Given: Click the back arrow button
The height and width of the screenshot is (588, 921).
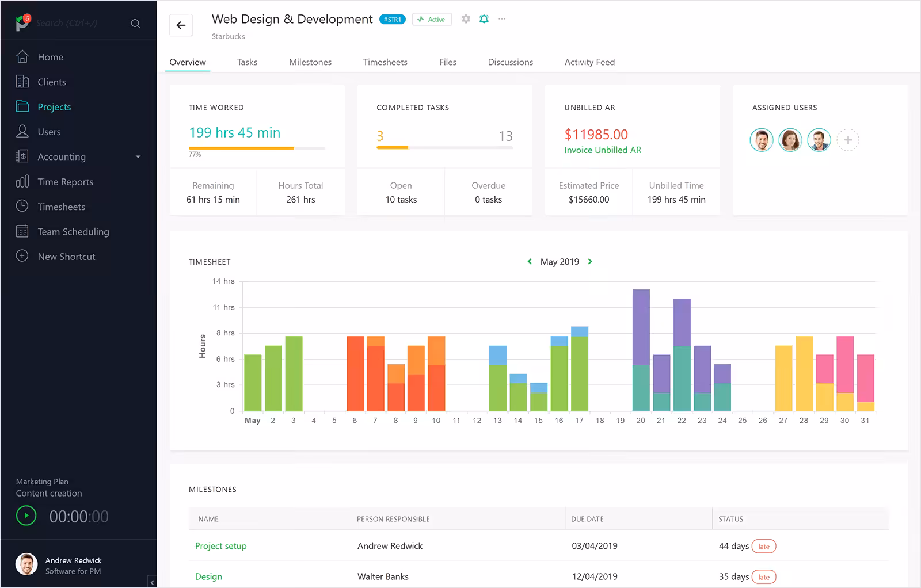Looking at the screenshot, I should point(181,25).
